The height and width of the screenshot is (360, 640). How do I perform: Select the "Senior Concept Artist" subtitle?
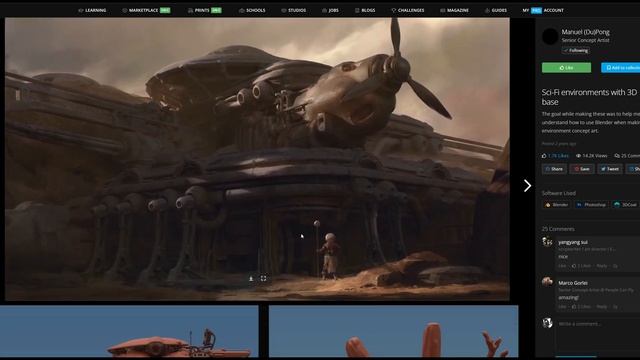tap(585, 40)
